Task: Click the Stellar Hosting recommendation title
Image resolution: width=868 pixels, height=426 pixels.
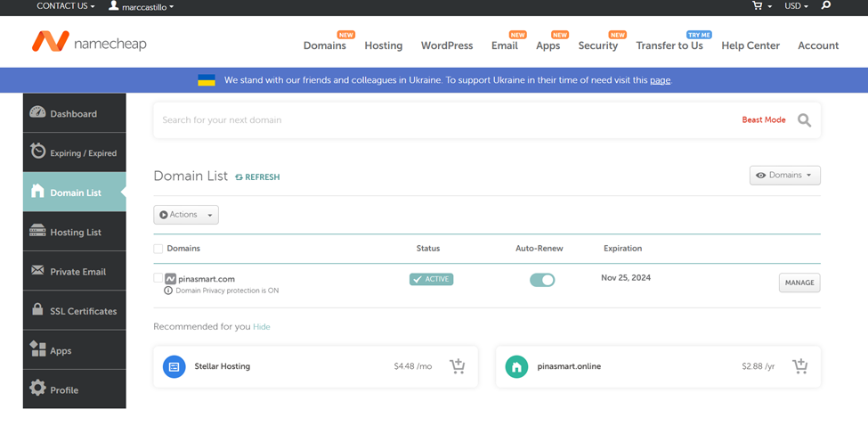Action: (x=222, y=366)
